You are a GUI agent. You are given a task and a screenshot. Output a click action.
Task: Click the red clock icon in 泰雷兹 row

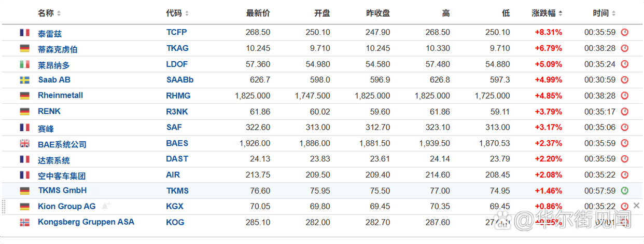click(x=624, y=32)
